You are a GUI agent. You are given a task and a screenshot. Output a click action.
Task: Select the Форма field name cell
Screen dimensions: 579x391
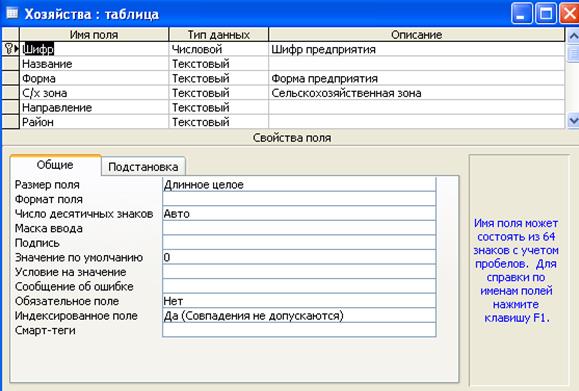coord(94,78)
